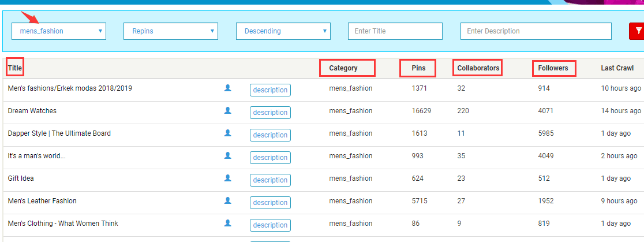Screen dimensions: 644x242
Task: Click user icon for Men's Clothing row
Action: pos(227,223)
